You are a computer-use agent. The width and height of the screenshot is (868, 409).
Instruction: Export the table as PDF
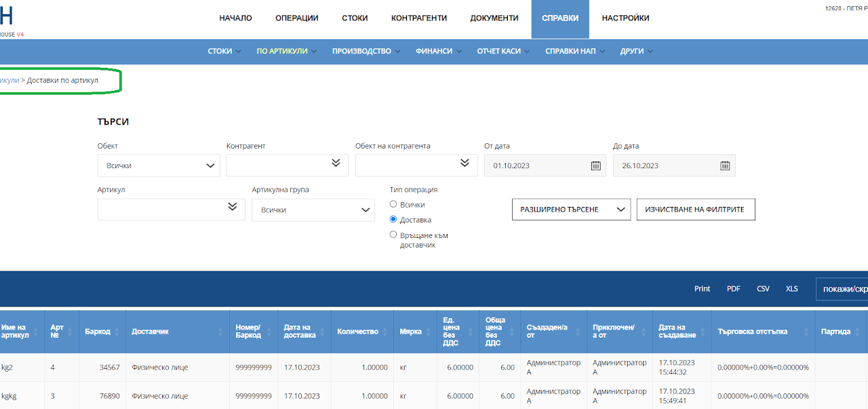pos(734,288)
